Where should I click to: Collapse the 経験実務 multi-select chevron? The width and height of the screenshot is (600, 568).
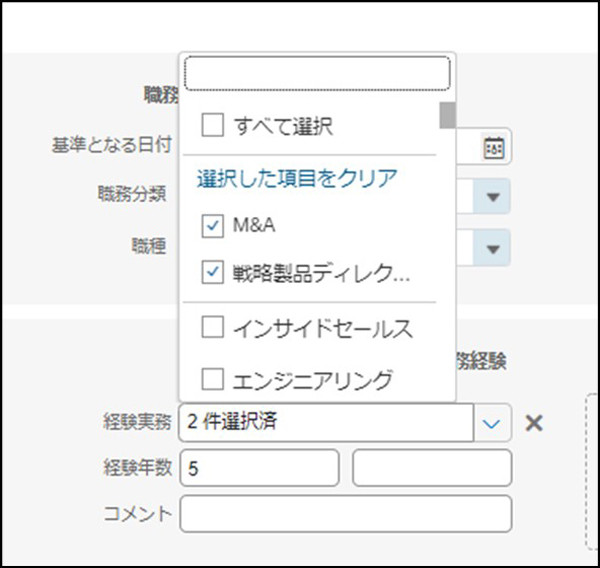coord(492,423)
